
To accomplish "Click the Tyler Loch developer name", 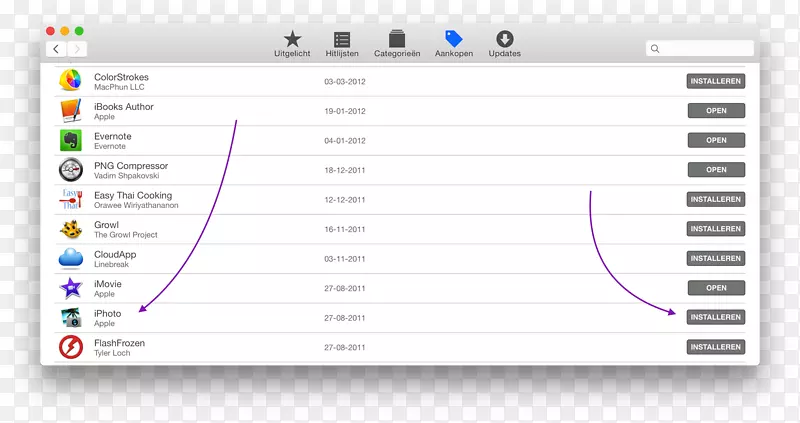I will (x=112, y=353).
